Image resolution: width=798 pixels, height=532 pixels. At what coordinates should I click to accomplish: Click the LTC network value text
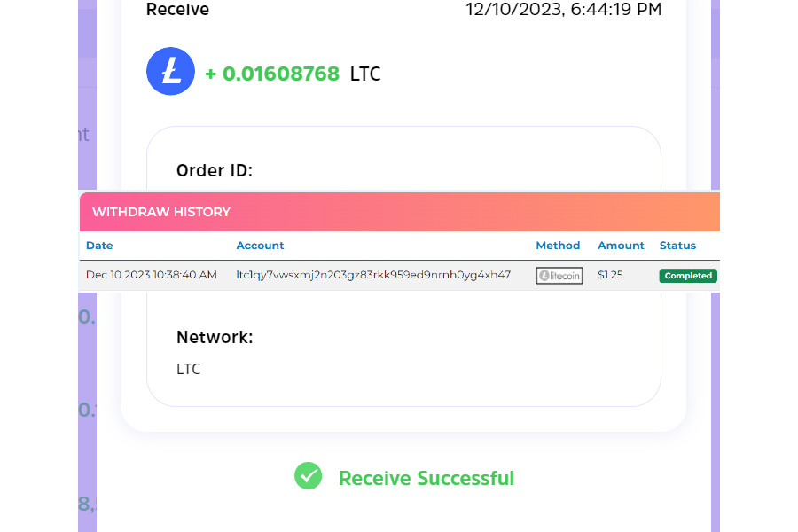188,369
